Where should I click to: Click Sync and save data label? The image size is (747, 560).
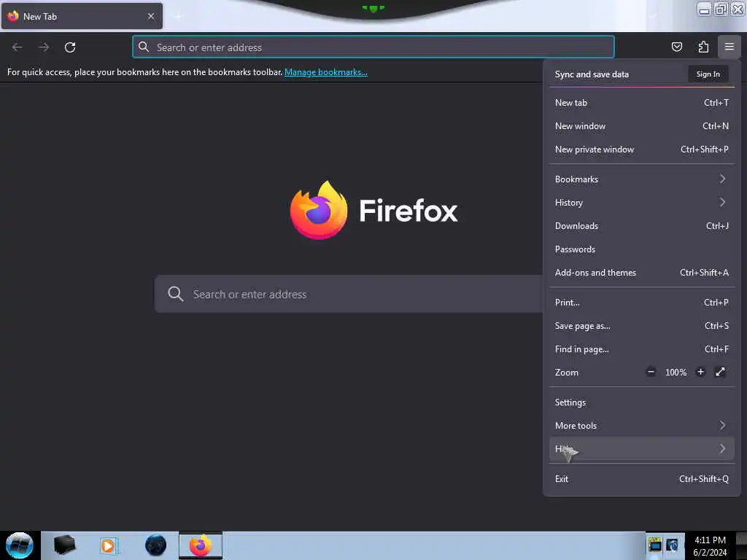592,74
